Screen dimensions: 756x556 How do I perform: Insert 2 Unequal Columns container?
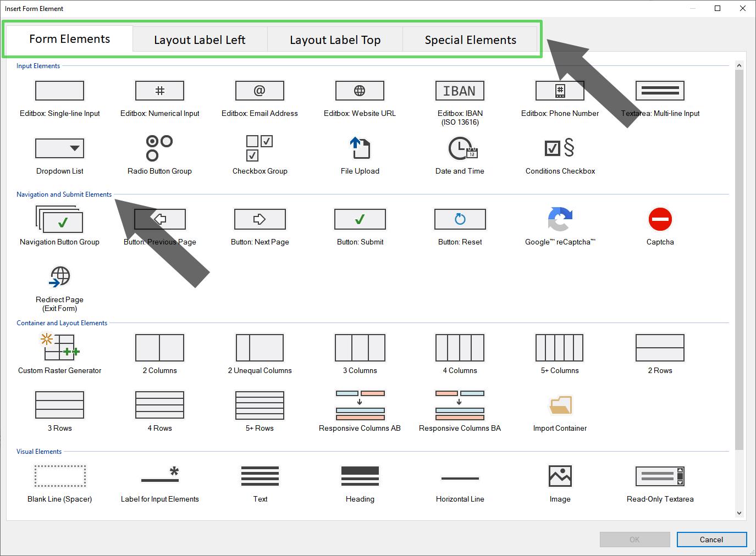[x=260, y=354]
